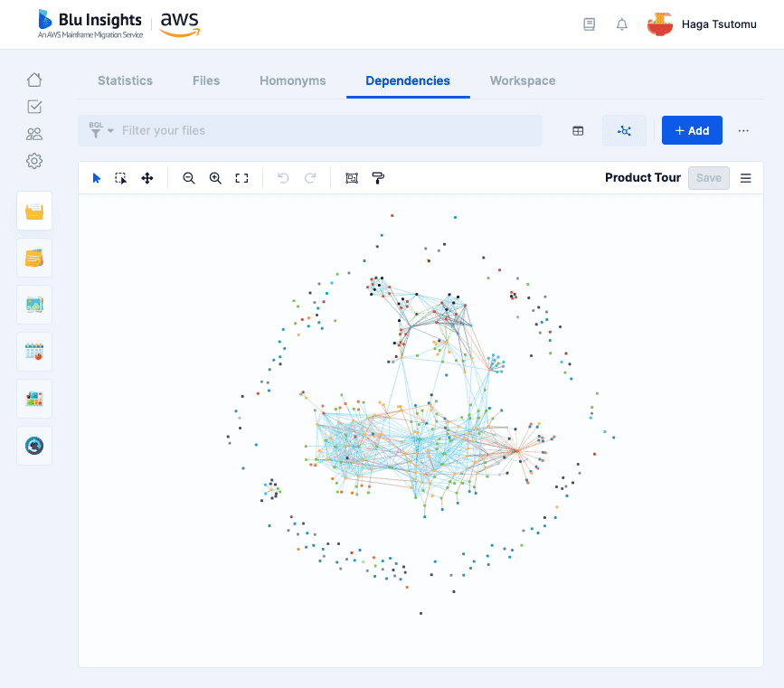Click the Blu Insights logo

90,24
